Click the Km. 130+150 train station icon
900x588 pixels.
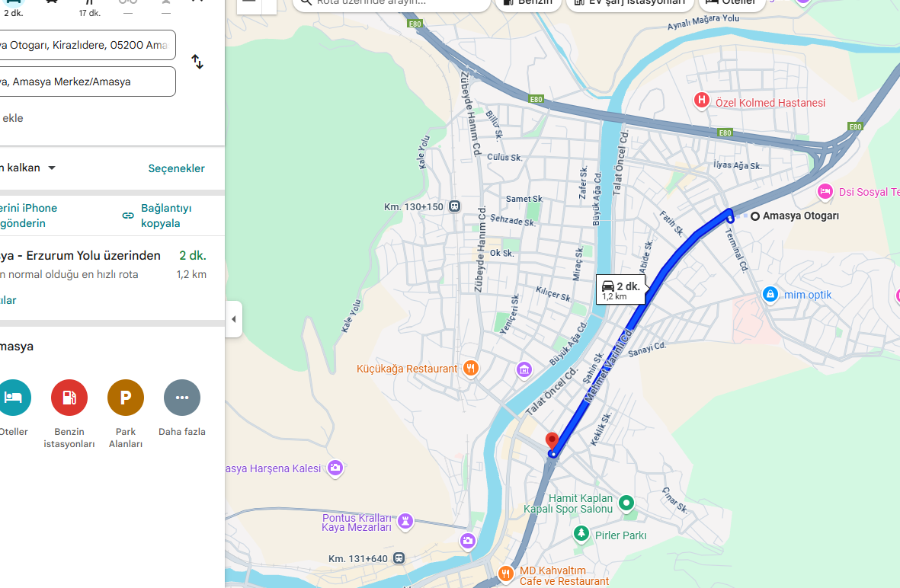point(455,206)
